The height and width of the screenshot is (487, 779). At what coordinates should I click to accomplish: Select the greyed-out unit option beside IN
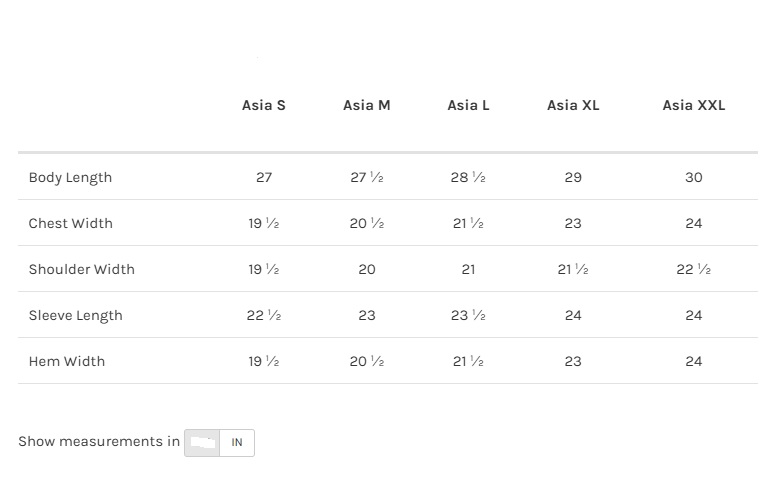(202, 442)
